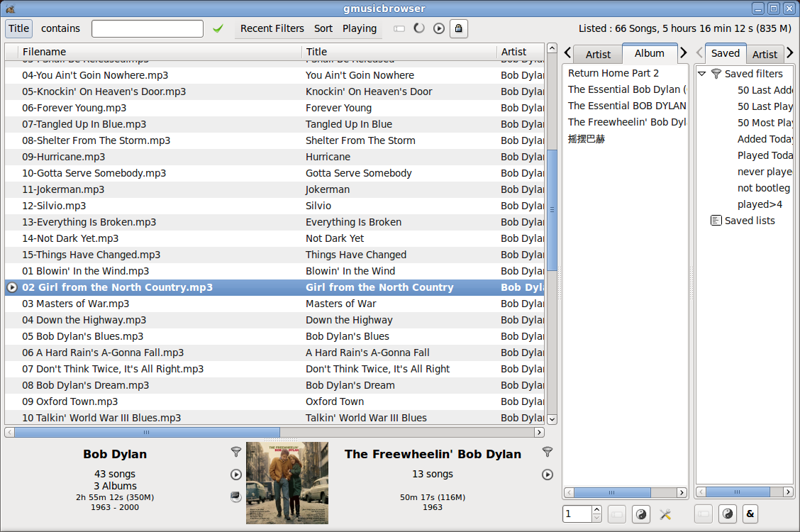Click the greyed reset button next to the spinner

(617, 514)
